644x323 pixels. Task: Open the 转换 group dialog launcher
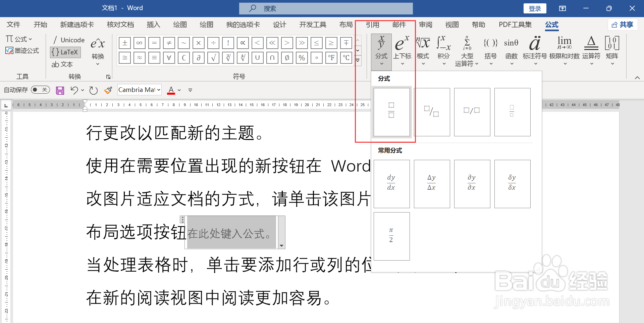(108, 77)
